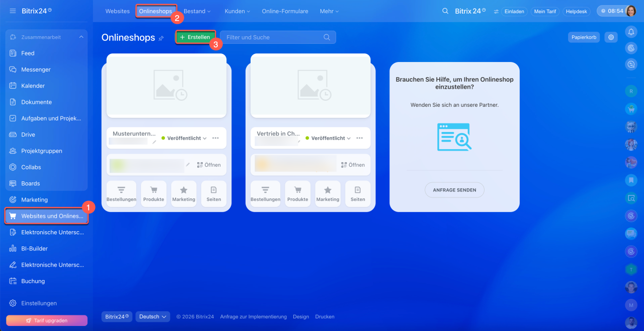The width and height of the screenshot is (644, 331).
Task: Open Bestellungen of the Musterunternehmen shop
Action: [x=121, y=193]
